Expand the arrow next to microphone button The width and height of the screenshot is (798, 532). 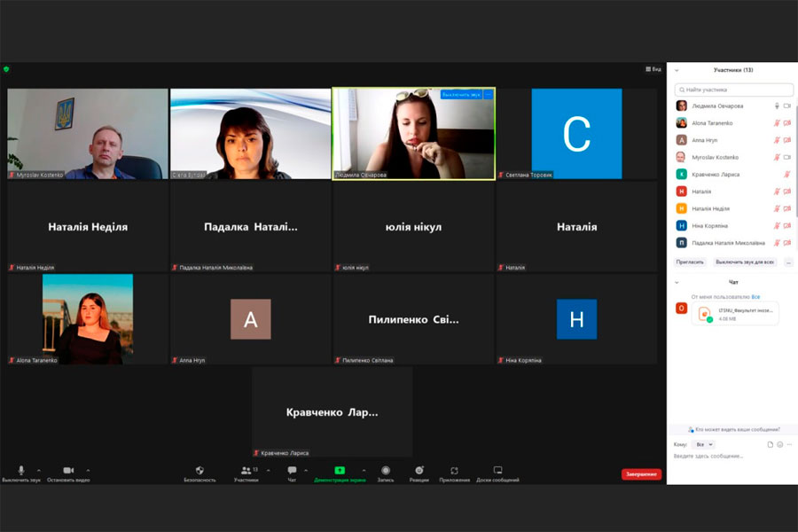[x=40, y=470]
